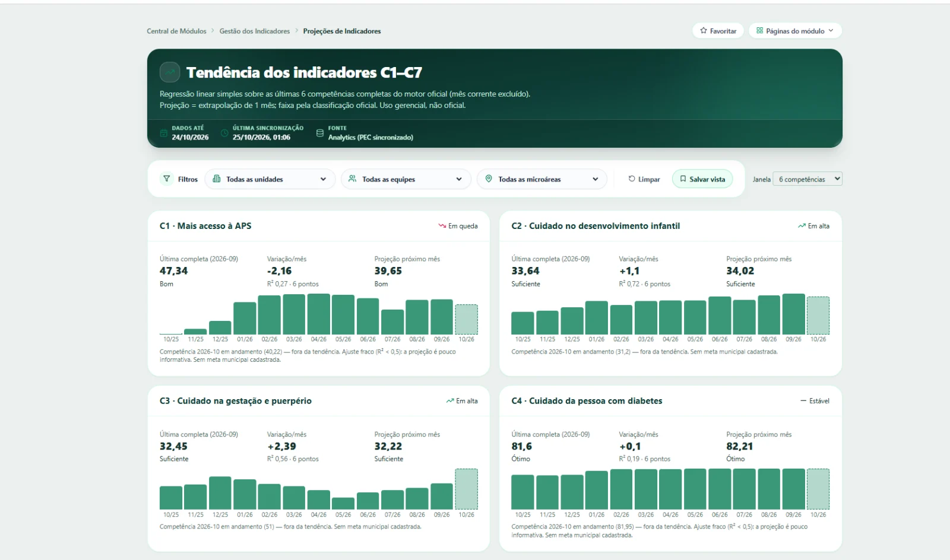Click the upward trend icon on C2 card
950x560 pixels.
[x=802, y=226]
